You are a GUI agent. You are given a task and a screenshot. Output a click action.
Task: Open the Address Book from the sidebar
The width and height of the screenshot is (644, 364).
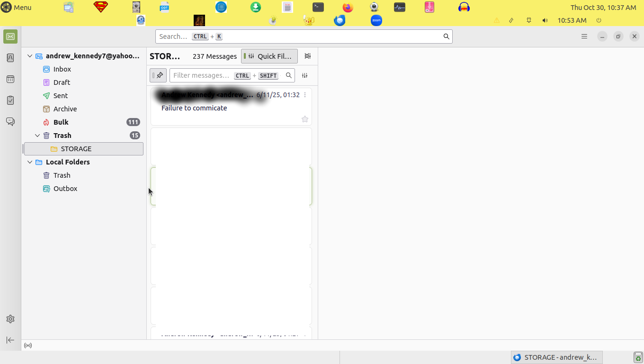click(x=10, y=58)
